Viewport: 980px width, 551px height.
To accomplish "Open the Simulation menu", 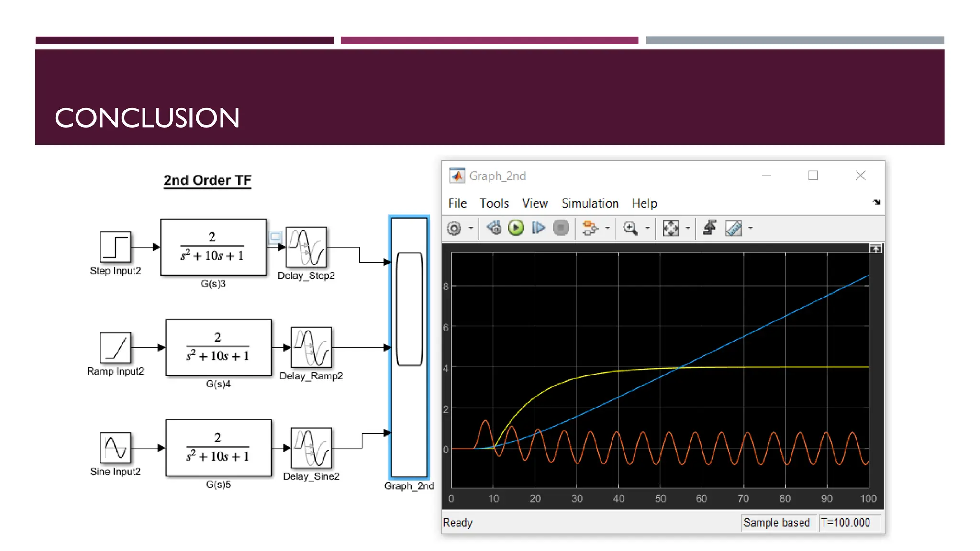I will (590, 203).
